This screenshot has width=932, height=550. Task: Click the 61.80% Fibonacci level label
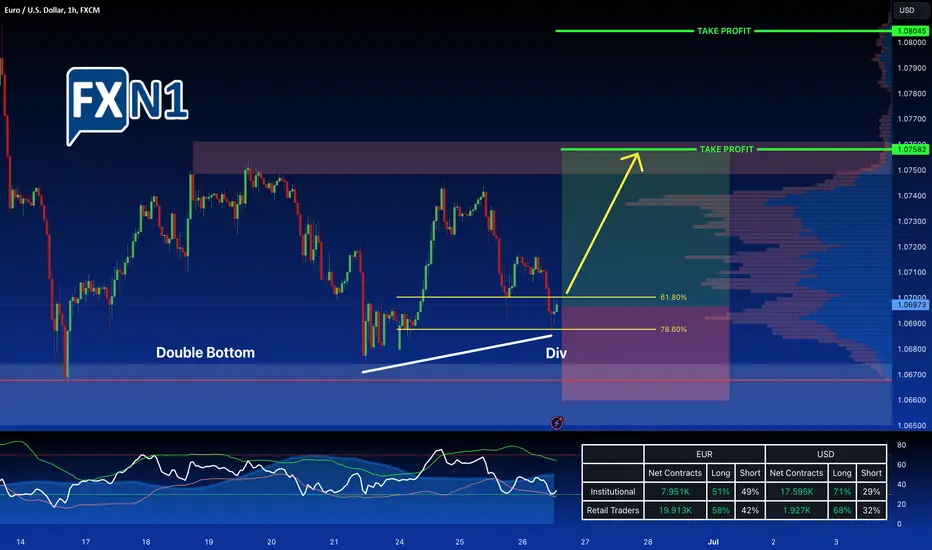pyautogui.click(x=673, y=297)
